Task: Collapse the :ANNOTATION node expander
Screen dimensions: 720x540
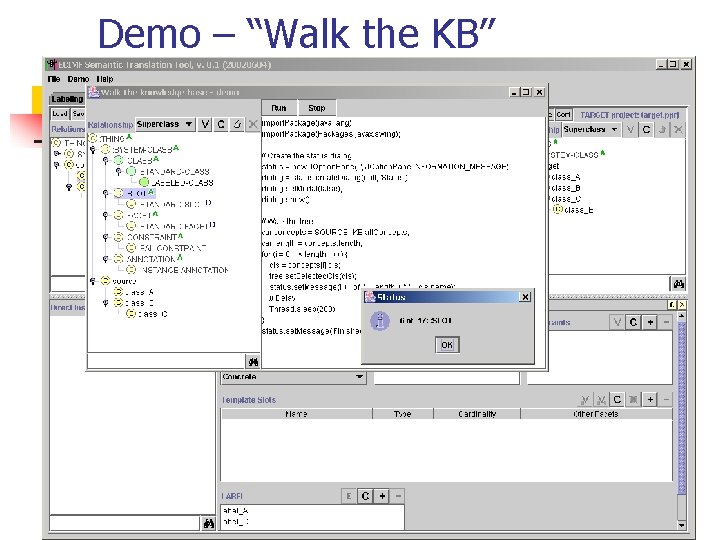Action: tap(106, 259)
